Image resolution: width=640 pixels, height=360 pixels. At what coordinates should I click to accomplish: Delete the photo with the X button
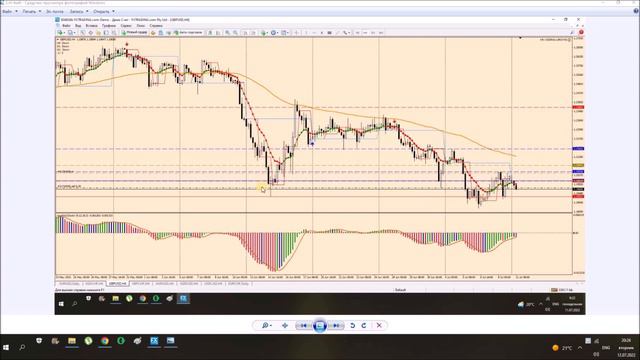(x=379, y=325)
